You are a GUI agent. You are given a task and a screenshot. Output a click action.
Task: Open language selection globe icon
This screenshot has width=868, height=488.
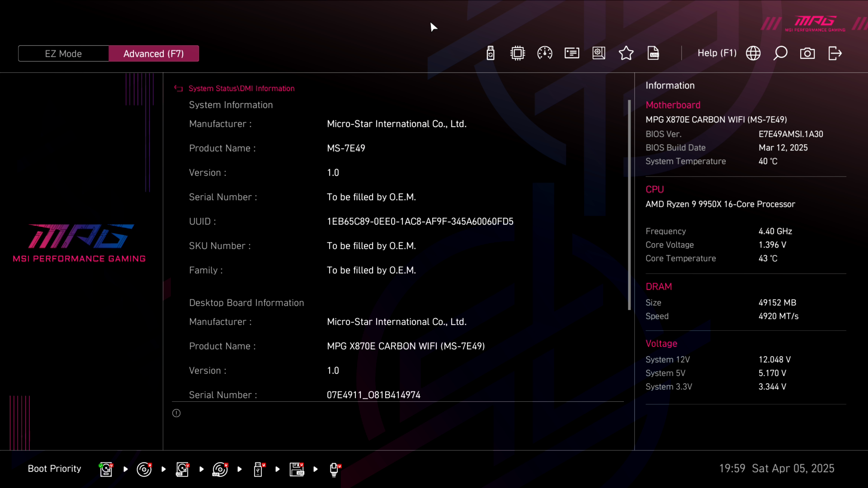pyautogui.click(x=753, y=53)
